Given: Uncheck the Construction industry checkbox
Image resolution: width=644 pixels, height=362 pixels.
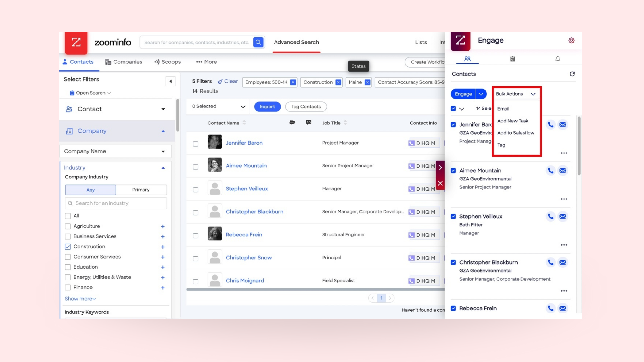Looking at the screenshot, I should [68, 247].
